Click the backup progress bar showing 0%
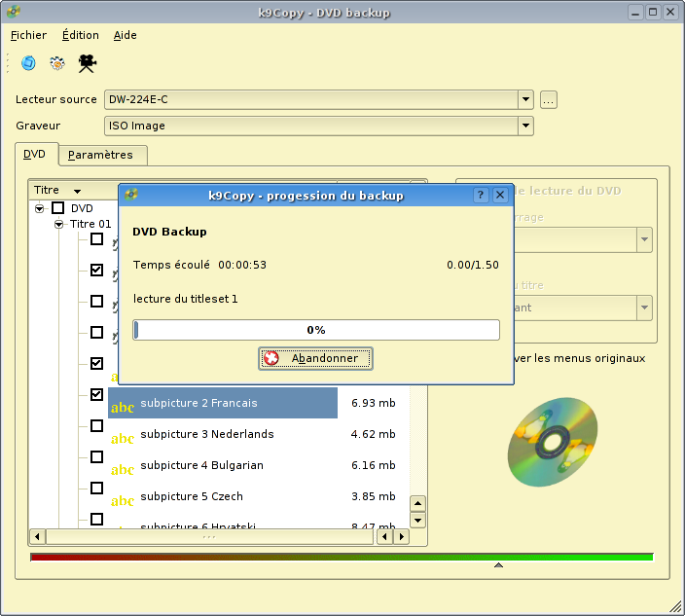 click(316, 330)
